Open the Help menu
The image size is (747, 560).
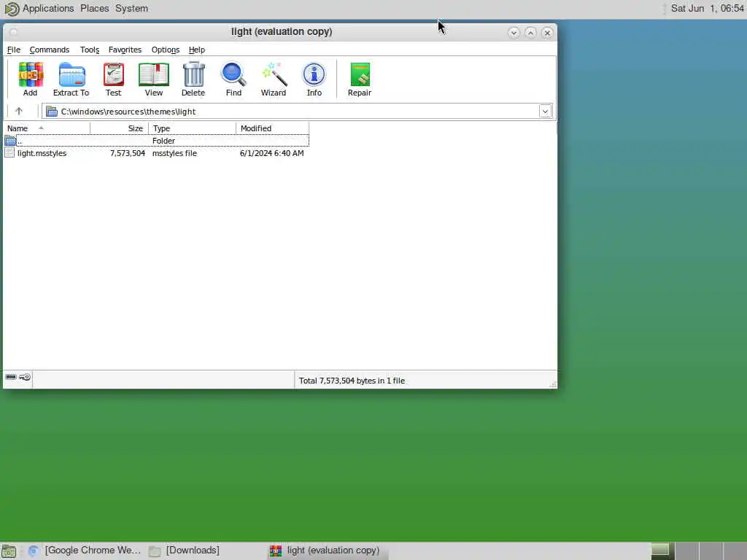197,50
